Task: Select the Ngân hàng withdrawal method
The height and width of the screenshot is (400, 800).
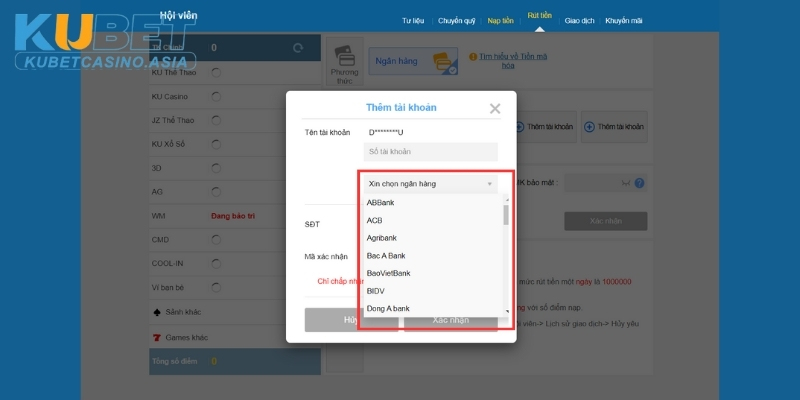Action: [413, 61]
